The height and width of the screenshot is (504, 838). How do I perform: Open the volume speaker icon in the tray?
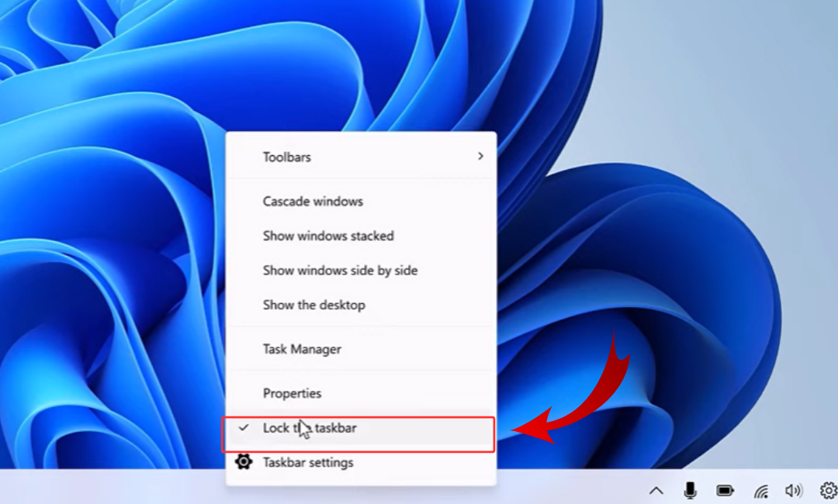click(793, 490)
